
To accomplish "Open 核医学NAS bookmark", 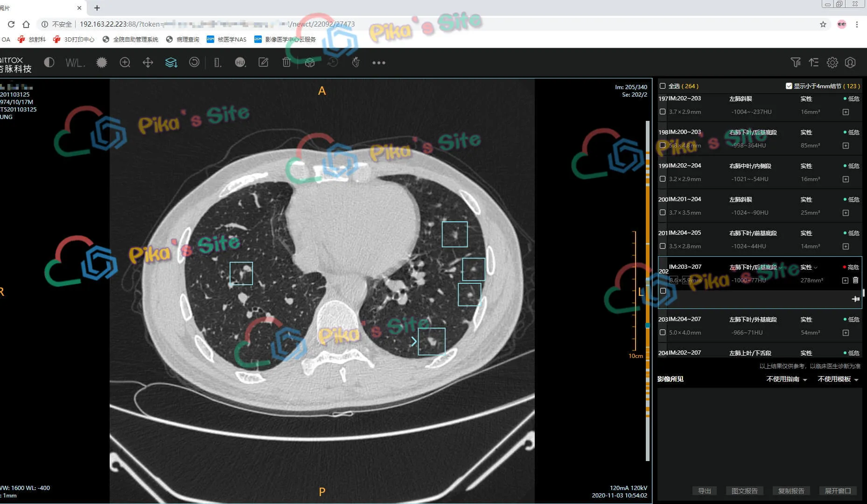I will pyautogui.click(x=226, y=39).
